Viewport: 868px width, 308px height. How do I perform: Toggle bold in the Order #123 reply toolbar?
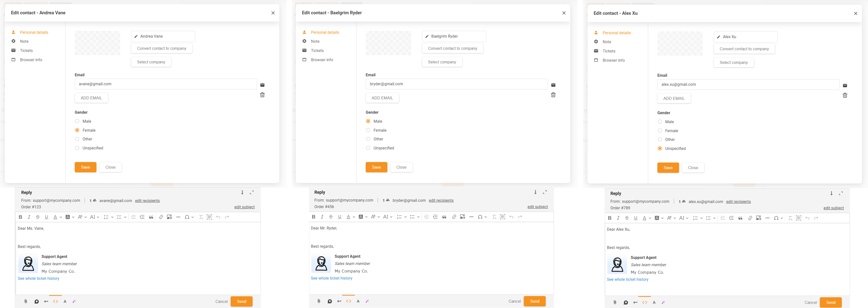click(21, 217)
